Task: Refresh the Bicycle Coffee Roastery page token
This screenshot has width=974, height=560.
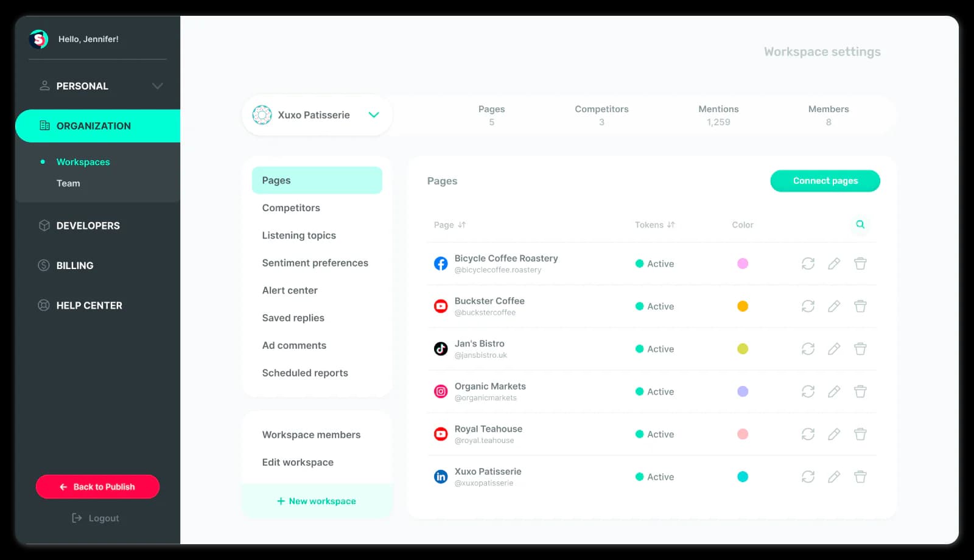Action: click(x=808, y=264)
